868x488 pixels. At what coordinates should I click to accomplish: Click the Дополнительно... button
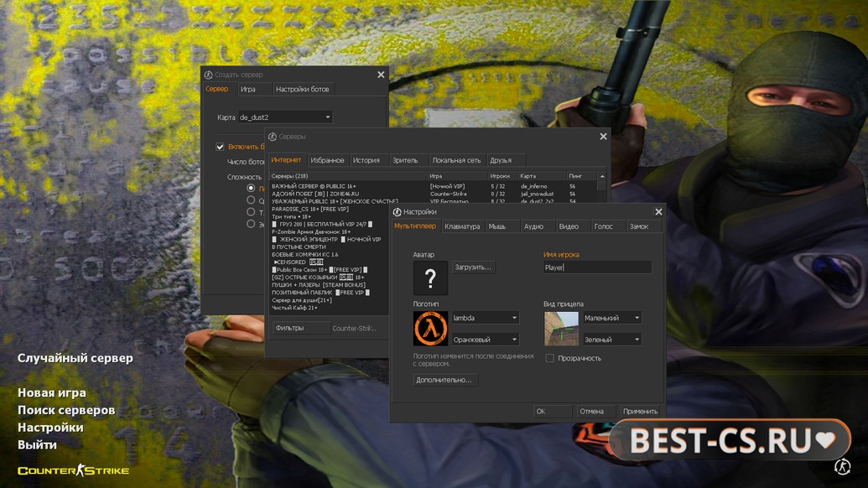tap(445, 380)
